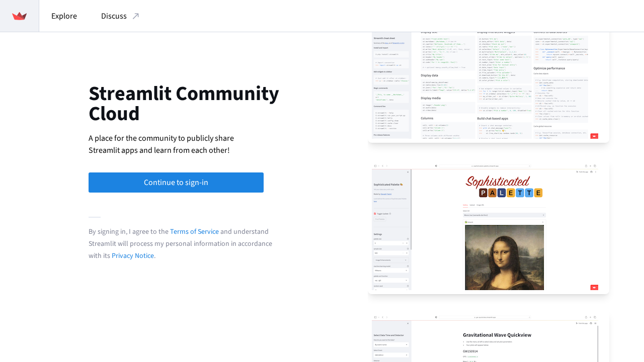
Task: Click the red Streamlit badge on the palette preview
Action: [594, 288]
